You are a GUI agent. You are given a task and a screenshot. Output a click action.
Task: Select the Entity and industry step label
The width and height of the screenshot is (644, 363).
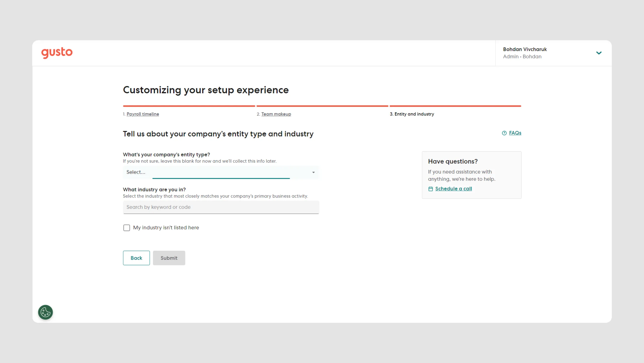point(412,114)
